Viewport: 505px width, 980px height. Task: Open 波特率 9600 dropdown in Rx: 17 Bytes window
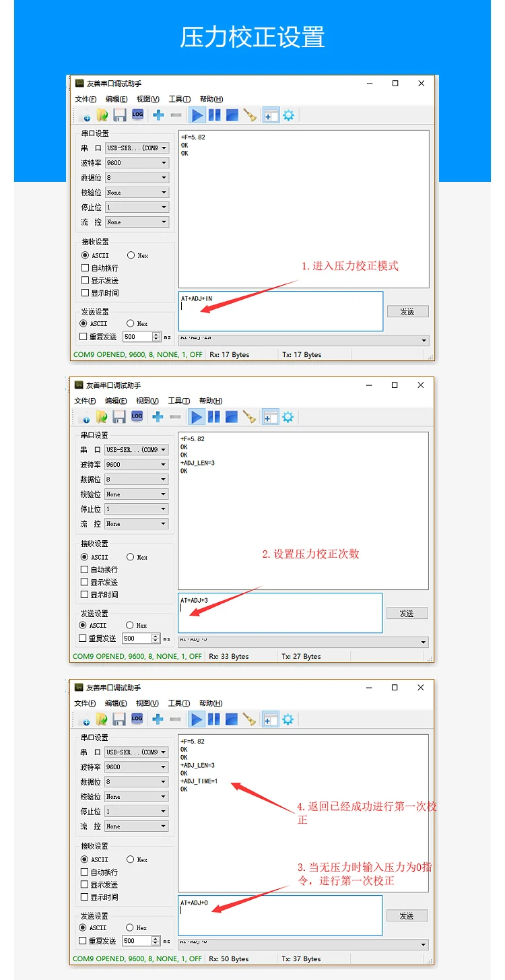tap(137, 163)
